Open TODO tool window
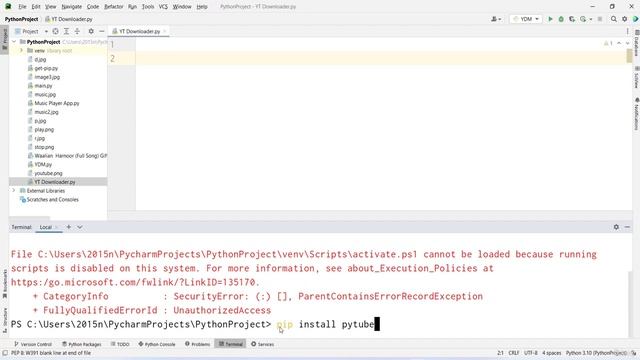The image size is (640, 360). [120, 344]
